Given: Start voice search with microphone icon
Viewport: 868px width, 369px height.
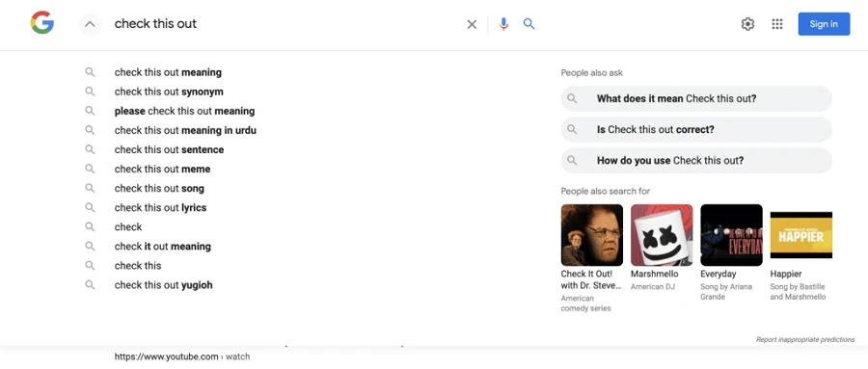Looking at the screenshot, I should click(503, 24).
